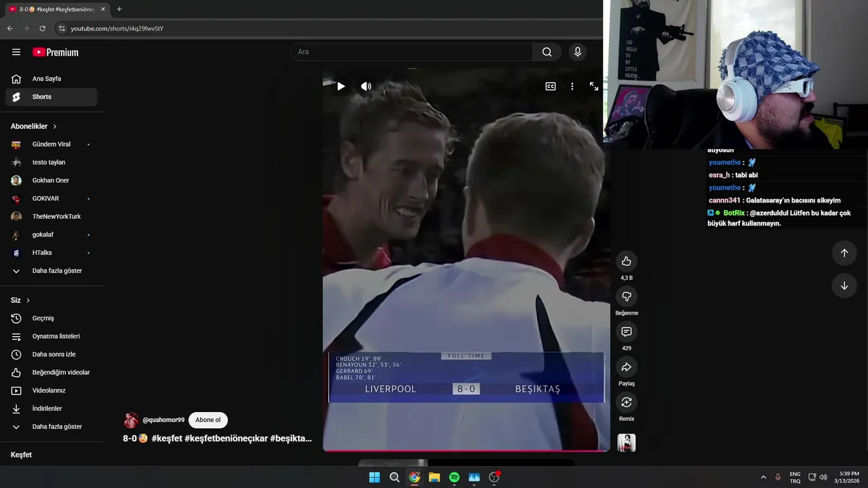Click the Ara search input field
This screenshot has width=868, height=488.
411,52
